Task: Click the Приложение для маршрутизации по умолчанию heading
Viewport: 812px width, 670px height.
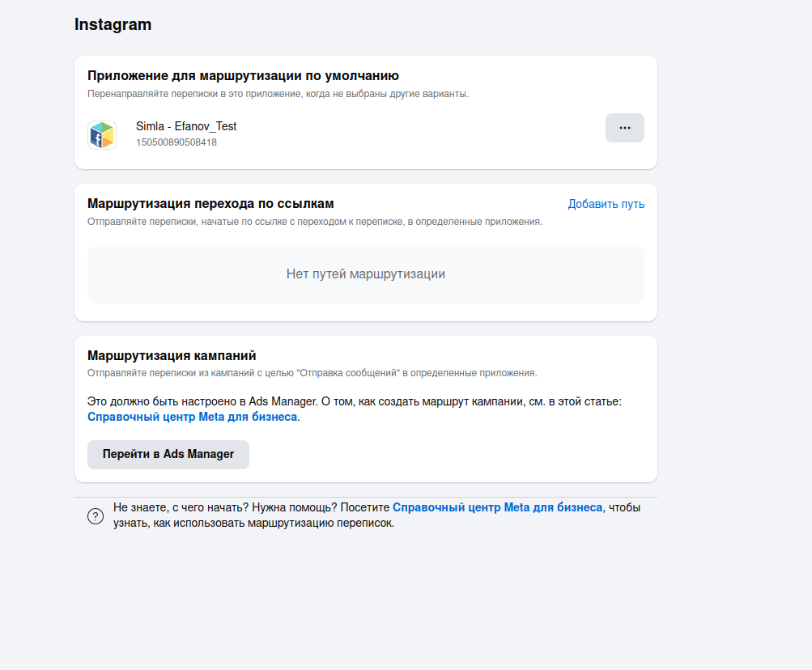Action: (242, 74)
